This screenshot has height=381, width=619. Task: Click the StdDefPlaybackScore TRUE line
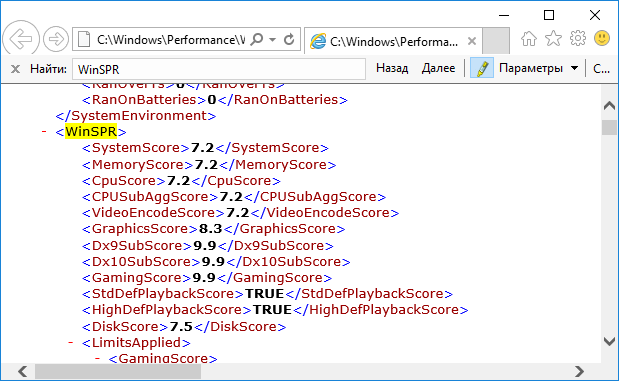268,294
